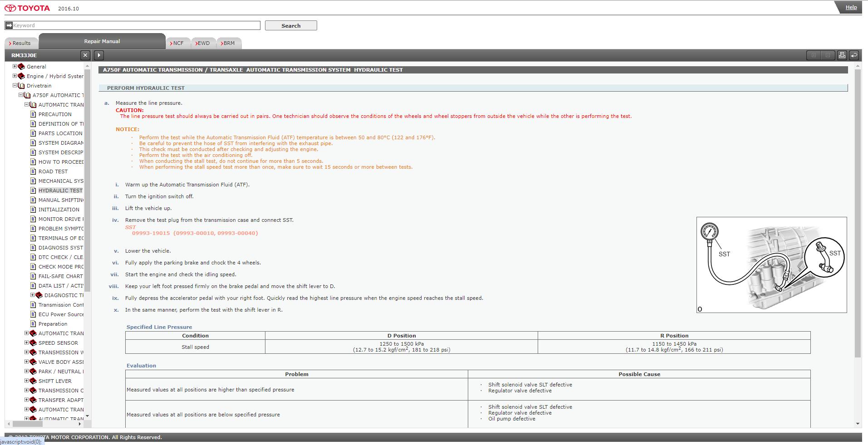Viewport: 868px width, 445px height.
Task: Open the Help link
Action: pos(851,7)
